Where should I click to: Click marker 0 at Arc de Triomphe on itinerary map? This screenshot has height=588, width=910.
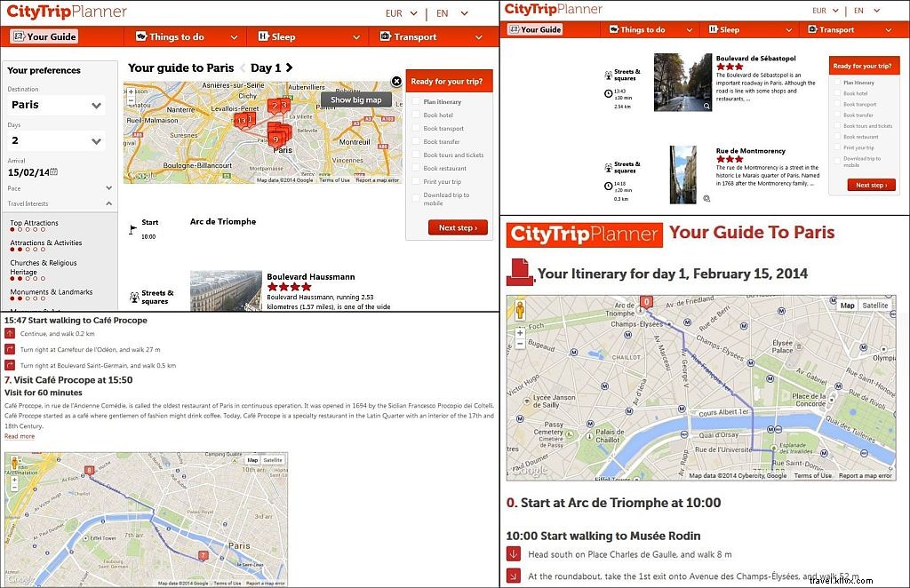point(646,302)
